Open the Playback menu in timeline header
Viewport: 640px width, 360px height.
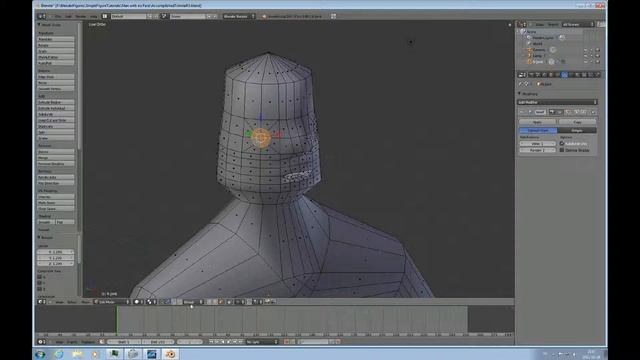click(x=88, y=342)
